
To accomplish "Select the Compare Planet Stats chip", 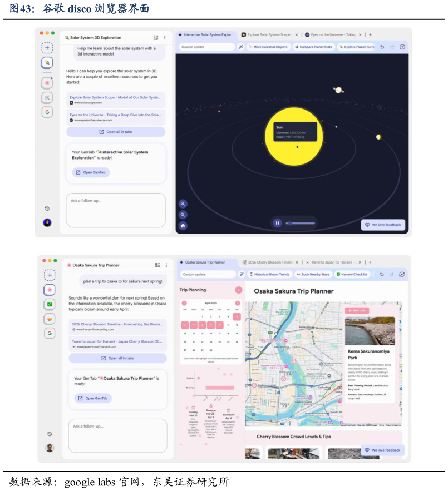I will (x=313, y=47).
